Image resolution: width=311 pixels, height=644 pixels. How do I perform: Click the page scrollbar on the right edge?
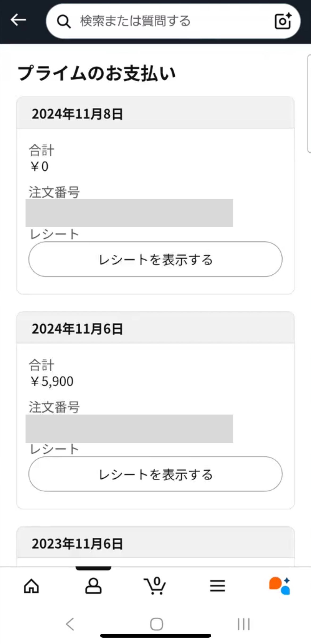tap(309, 104)
